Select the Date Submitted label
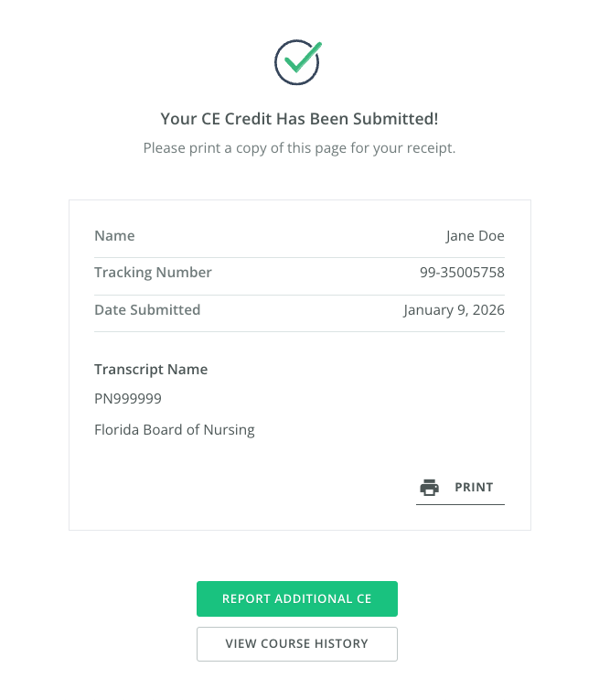Viewport: 599px width, 700px height. 147,310
